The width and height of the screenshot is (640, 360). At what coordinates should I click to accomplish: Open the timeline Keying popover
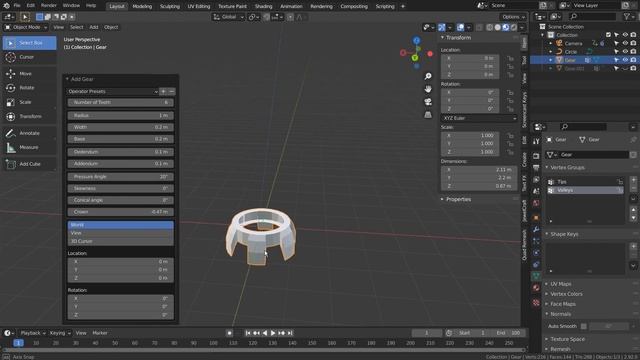click(x=60, y=333)
